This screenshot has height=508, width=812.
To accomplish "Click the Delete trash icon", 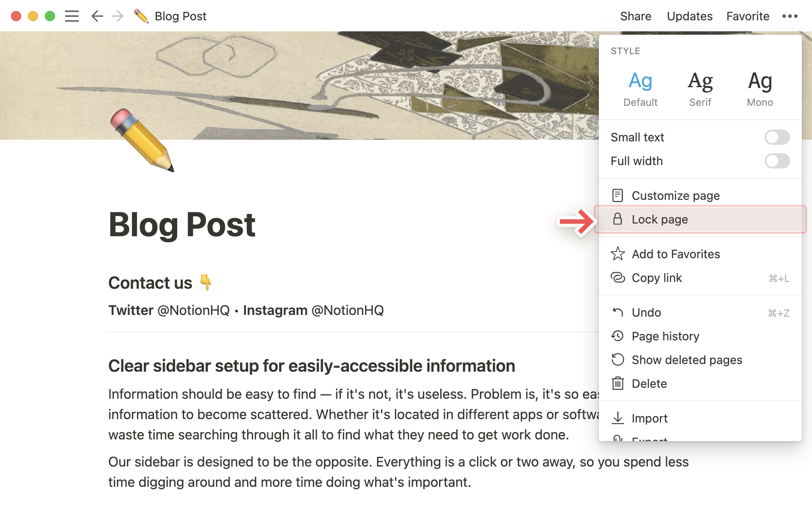I will pyautogui.click(x=617, y=384).
